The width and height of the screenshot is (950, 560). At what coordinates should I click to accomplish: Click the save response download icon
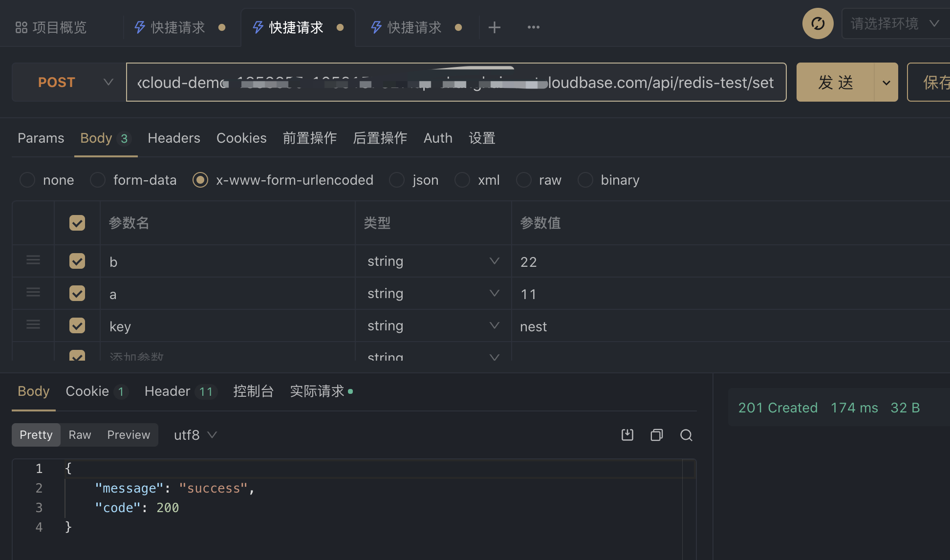coord(627,435)
